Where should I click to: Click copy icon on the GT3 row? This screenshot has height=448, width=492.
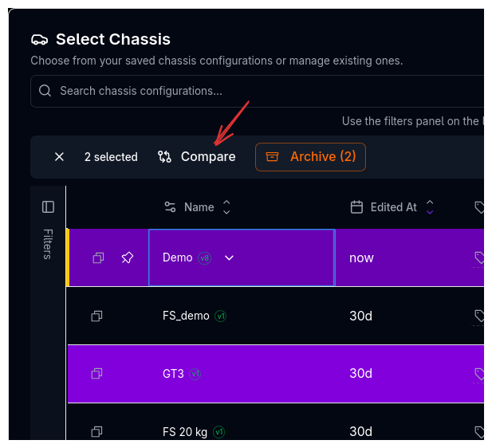(x=96, y=373)
